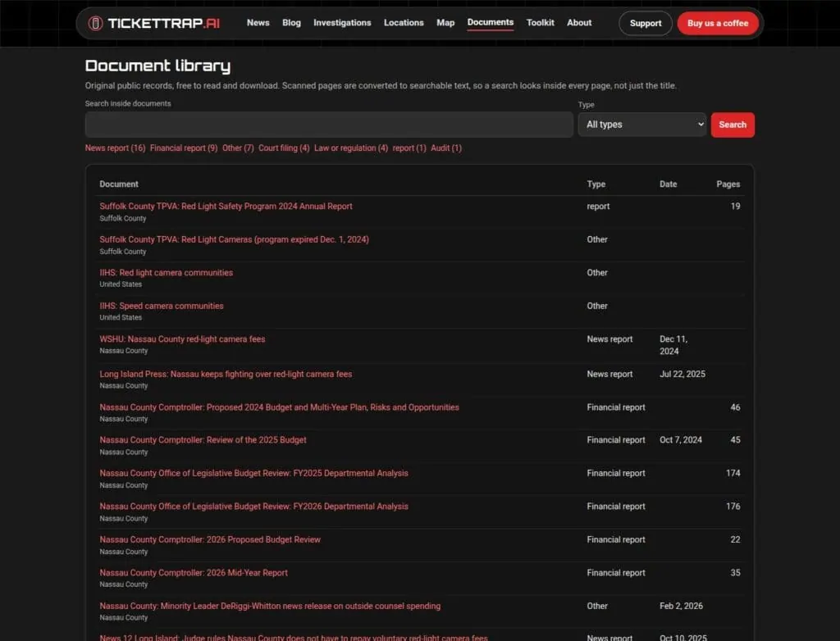
Task: Select the Documents nav tab
Action: pos(491,22)
